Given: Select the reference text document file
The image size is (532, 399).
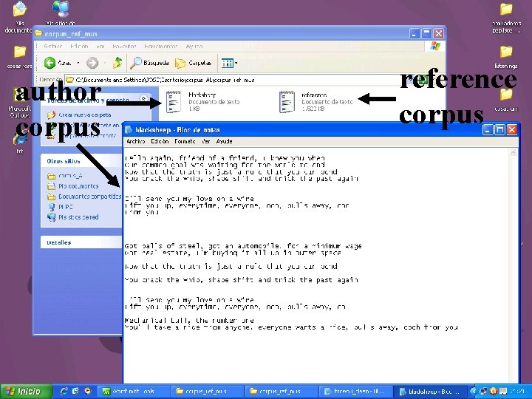Looking at the screenshot, I should (316, 102).
